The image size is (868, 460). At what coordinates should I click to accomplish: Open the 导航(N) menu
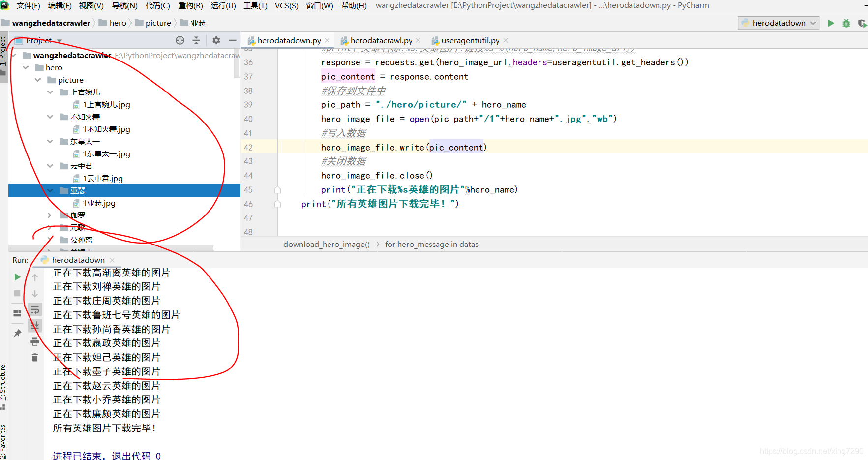[125, 6]
